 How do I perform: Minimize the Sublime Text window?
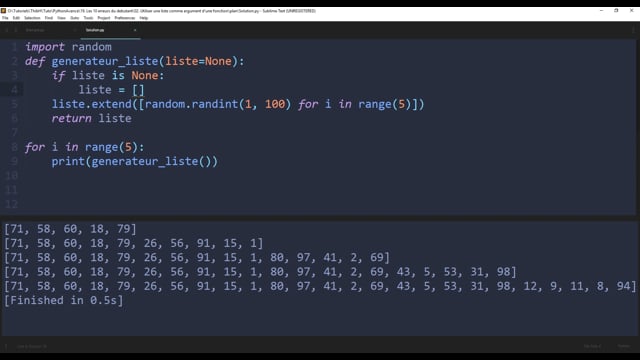click(x=601, y=11)
